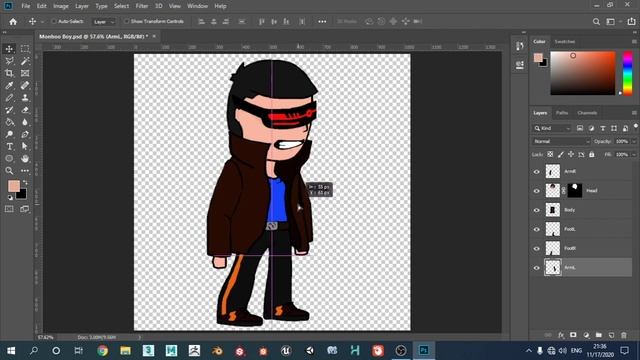Select the Lasso tool
The width and height of the screenshot is (640, 360).
[9, 61]
